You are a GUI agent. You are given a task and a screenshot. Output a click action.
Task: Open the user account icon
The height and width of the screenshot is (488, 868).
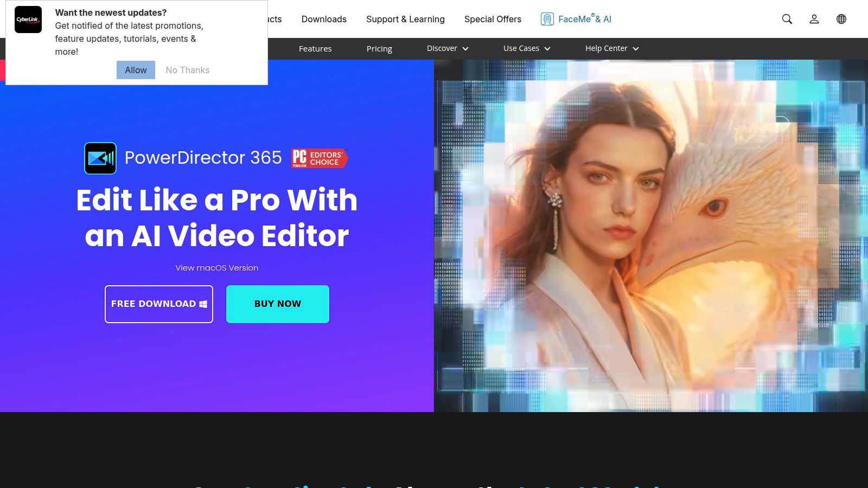[x=814, y=19]
